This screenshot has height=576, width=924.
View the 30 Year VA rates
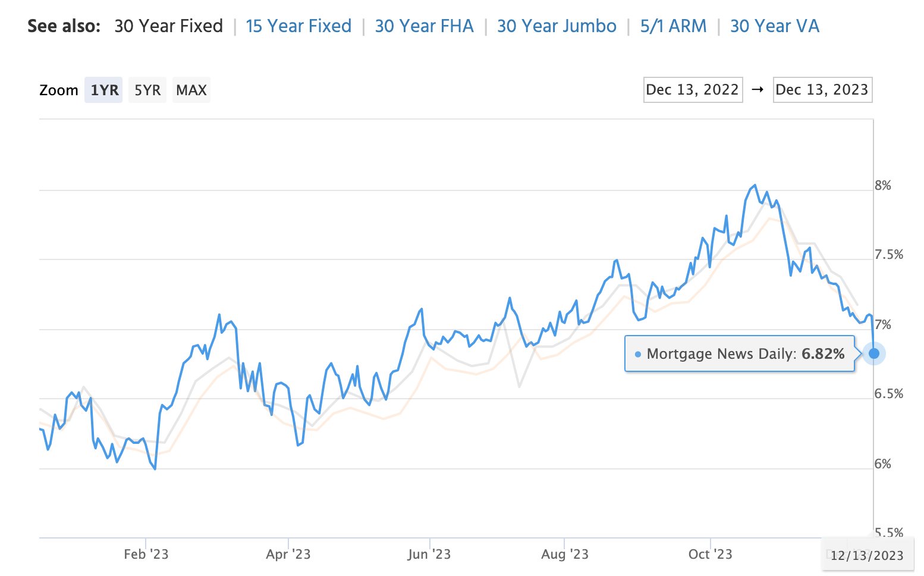click(x=774, y=26)
